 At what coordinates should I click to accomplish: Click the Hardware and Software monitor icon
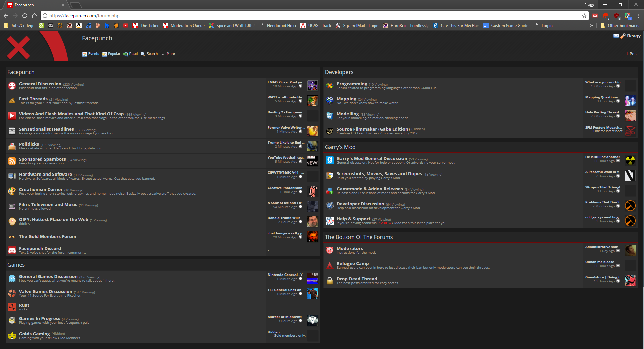(x=12, y=176)
